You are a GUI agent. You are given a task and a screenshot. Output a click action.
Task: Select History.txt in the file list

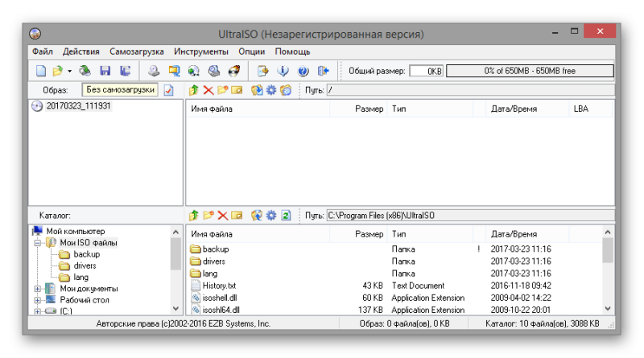pyautogui.click(x=219, y=286)
